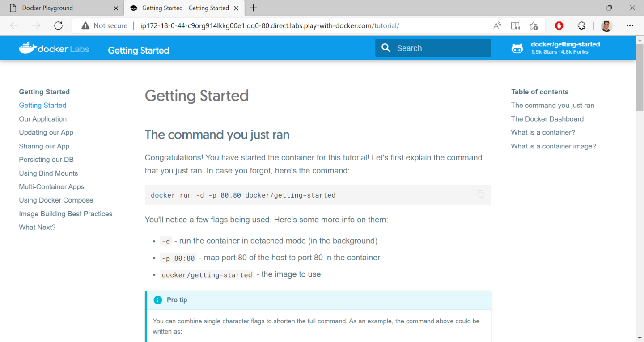This screenshot has width=644, height=342.
Task: Click the Table of contents label
Action: 540,92
